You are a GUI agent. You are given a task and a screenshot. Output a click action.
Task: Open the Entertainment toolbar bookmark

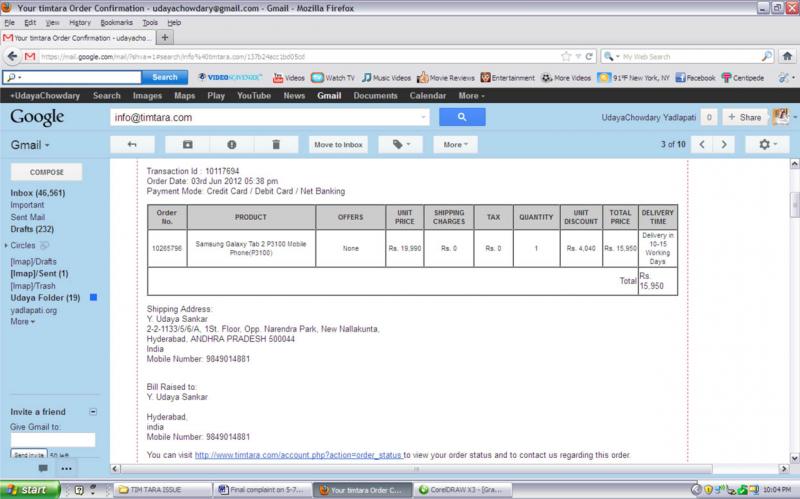[508, 78]
